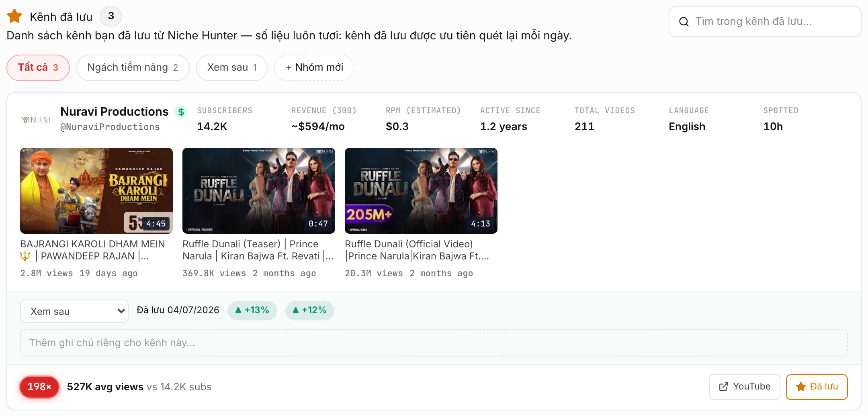Open the Xem sau group tab
Viewport: 868px width, 416px height.
pyautogui.click(x=232, y=67)
